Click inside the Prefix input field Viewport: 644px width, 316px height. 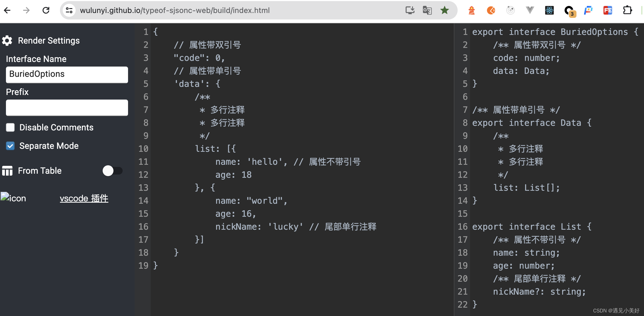(x=67, y=108)
